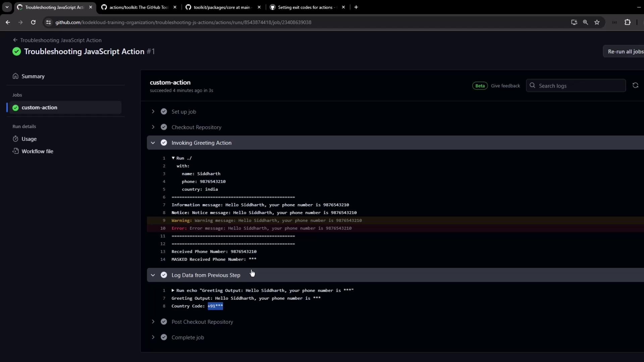Viewport: 644px width, 362px height.
Task: Click the Workflow file icon link
Action: [15, 151]
